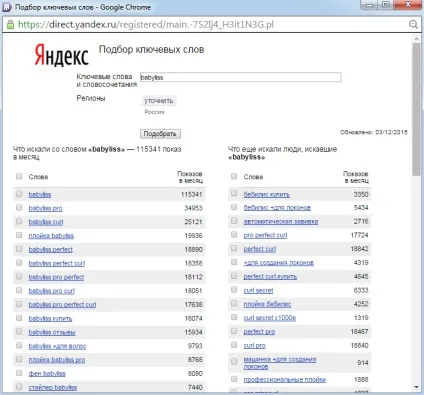Open the pro perfect curl link
The image size is (424, 395).
(x=265, y=235)
